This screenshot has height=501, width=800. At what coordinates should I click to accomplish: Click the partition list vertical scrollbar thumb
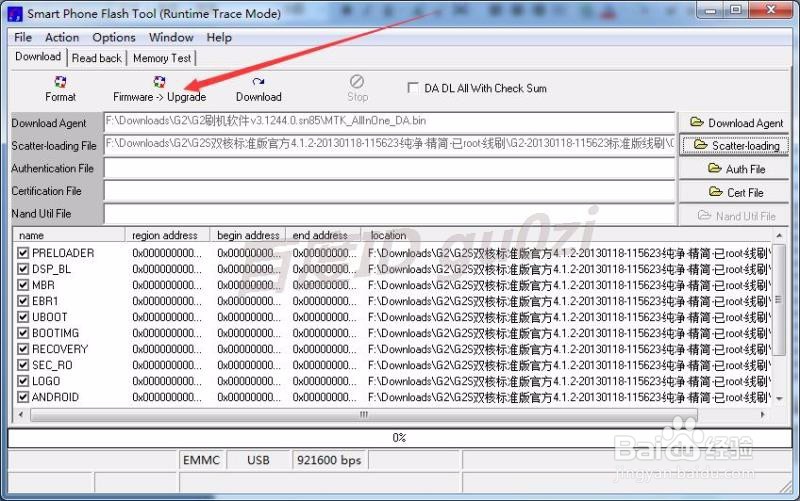point(779,299)
